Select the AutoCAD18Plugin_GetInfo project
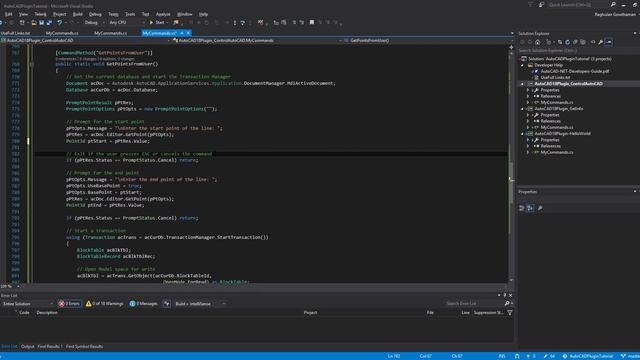The height and width of the screenshot is (360, 640). click(558, 109)
